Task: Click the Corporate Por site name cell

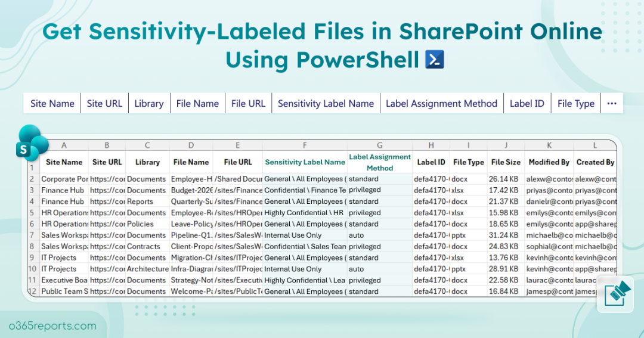Action: click(x=64, y=179)
